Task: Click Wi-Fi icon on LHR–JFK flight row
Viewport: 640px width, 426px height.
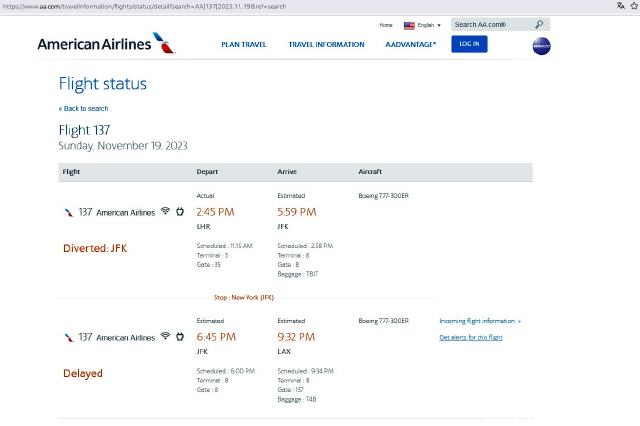Action: [x=165, y=211]
